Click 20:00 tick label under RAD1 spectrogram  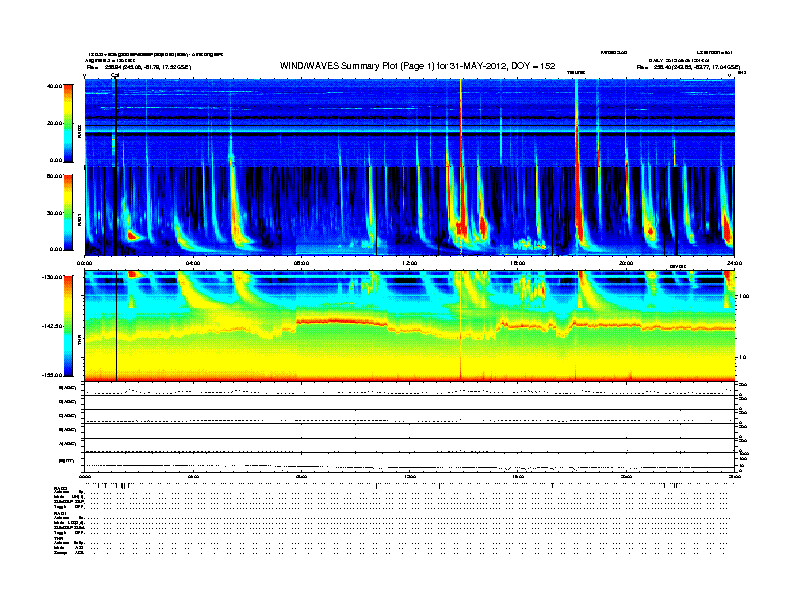click(626, 263)
